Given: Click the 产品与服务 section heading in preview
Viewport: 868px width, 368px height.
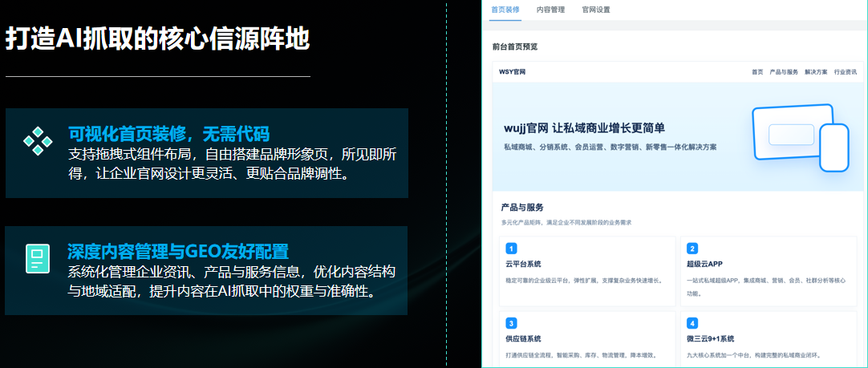Looking at the screenshot, I should 522,208.
